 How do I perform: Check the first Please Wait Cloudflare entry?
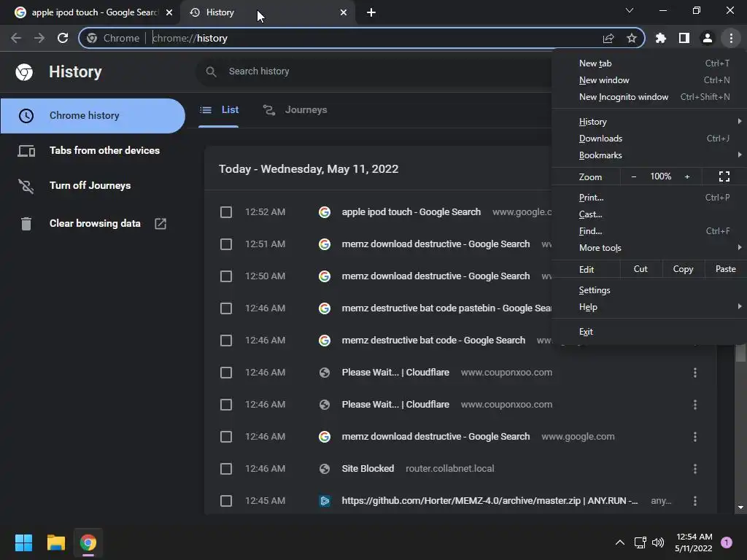coord(226,373)
